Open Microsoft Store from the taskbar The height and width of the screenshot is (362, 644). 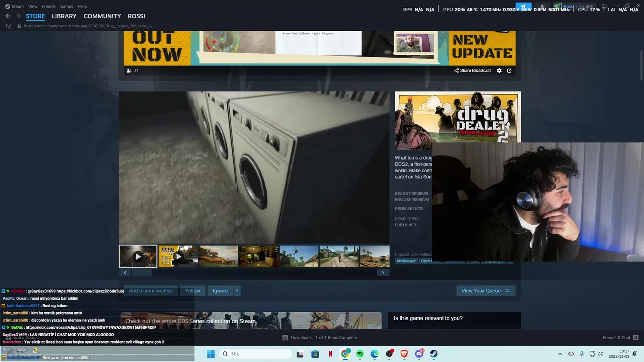[315, 354]
